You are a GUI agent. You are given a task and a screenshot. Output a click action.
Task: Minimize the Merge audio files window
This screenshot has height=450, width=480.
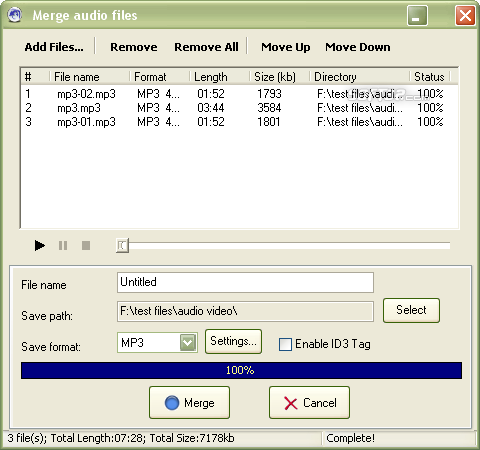417,15
